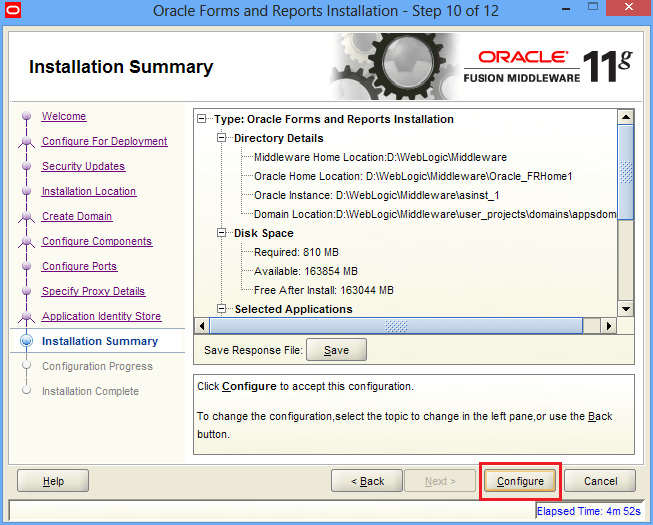Viewport: 653px width, 525px height.
Task: Click the Elapsed Time status text
Action: pyautogui.click(x=588, y=511)
